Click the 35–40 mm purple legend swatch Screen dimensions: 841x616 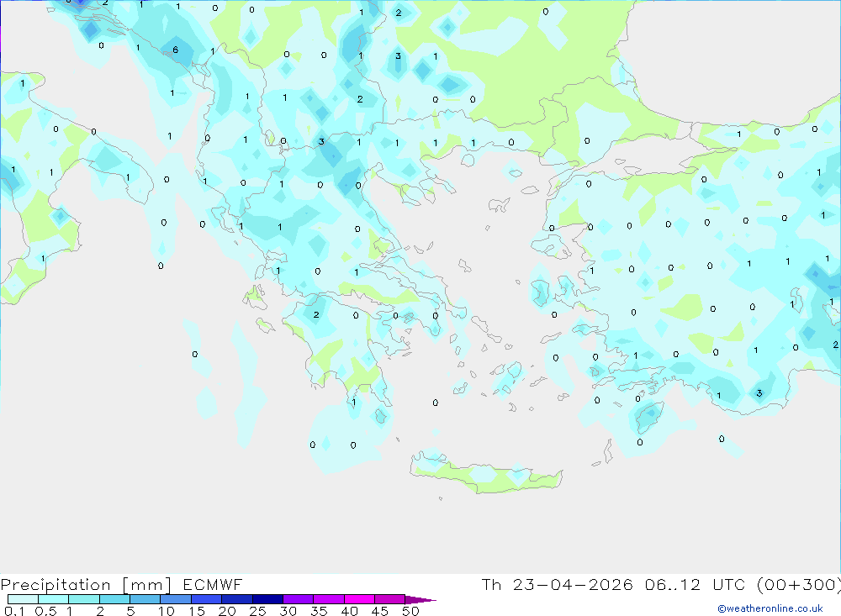tap(329, 599)
